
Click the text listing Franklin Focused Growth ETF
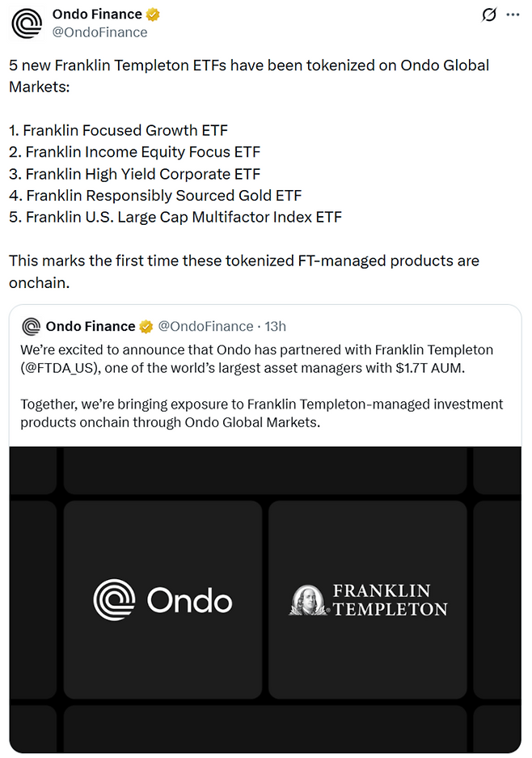click(x=119, y=130)
